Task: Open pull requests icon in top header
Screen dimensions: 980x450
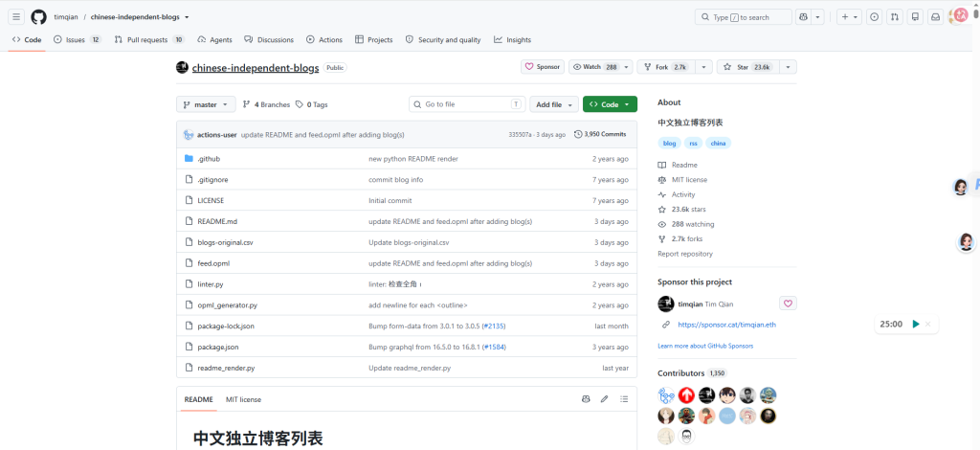Action: (895, 17)
